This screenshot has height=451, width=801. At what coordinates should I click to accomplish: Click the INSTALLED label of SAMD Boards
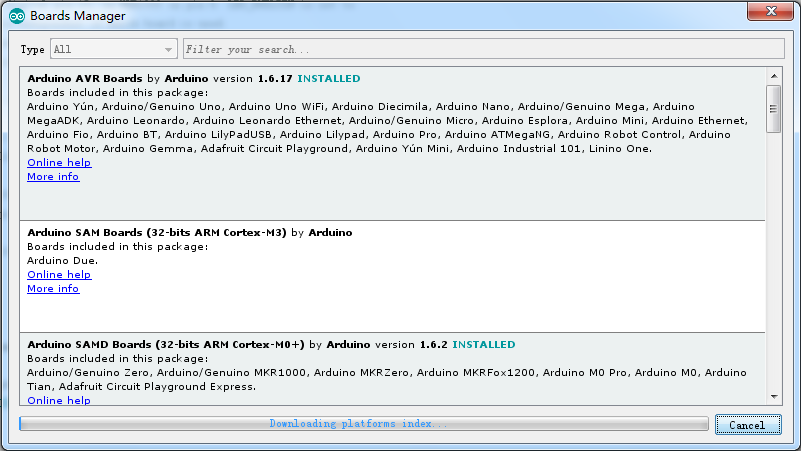coord(484,345)
